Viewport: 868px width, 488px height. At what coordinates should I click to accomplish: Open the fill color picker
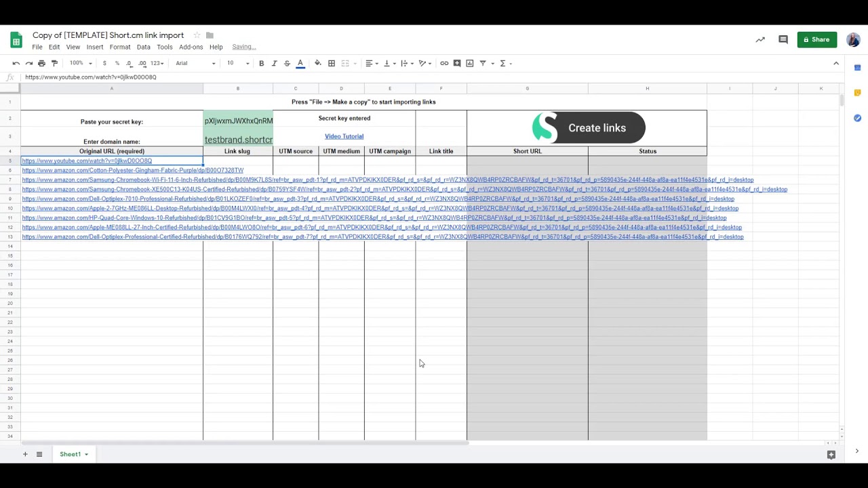(318, 63)
